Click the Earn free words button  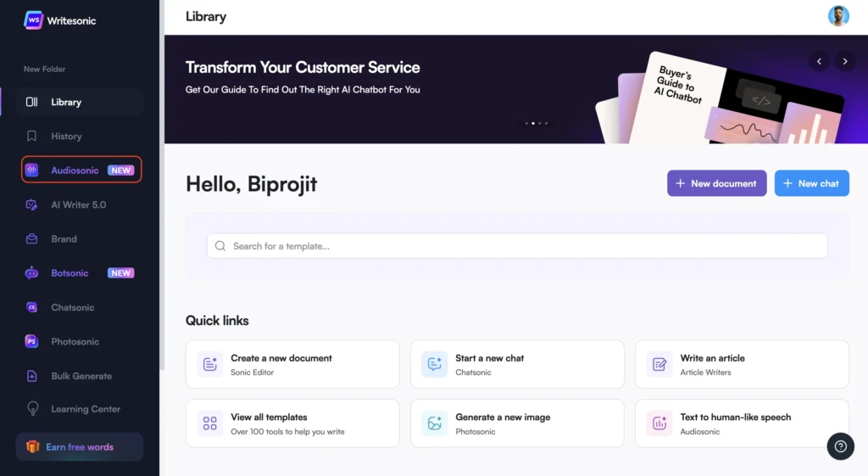tap(79, 447)
